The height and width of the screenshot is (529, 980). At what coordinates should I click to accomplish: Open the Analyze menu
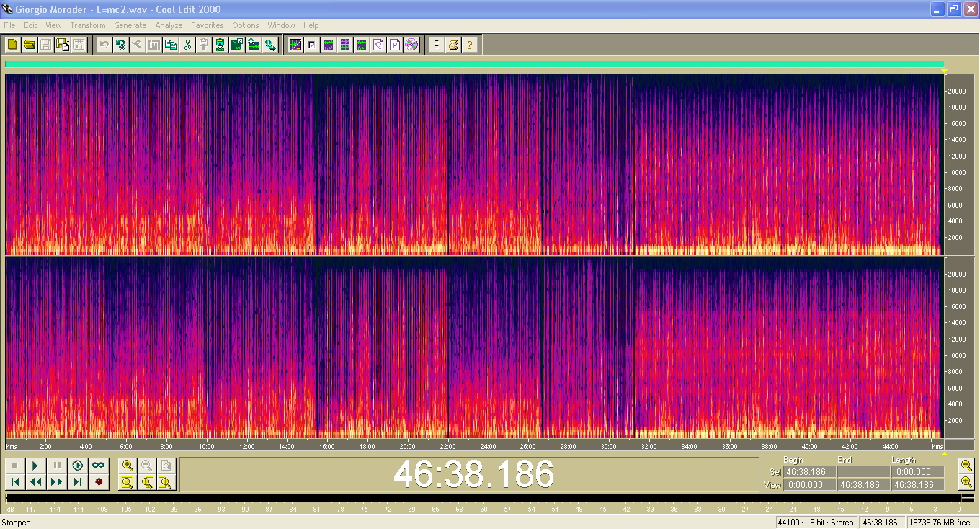point(169,25)
